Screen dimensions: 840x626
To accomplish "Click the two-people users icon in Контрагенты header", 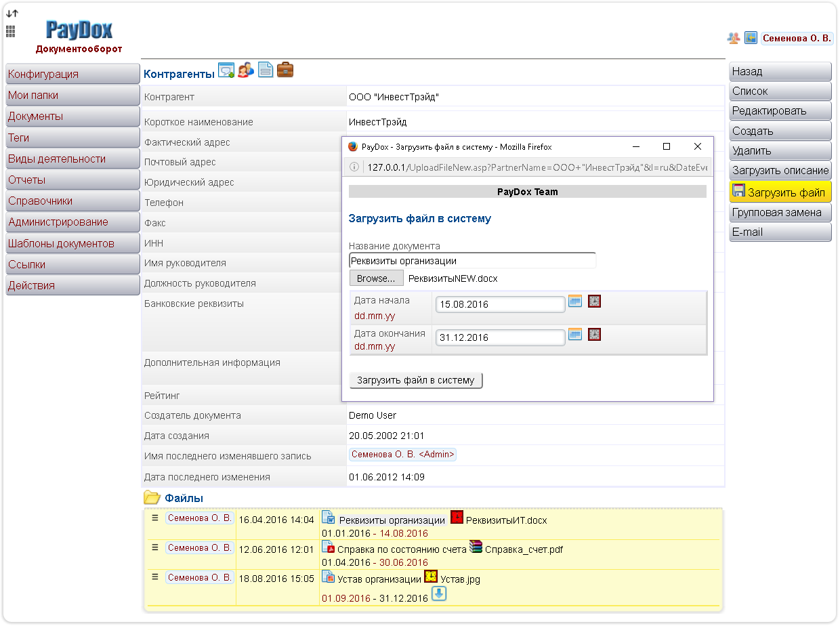I will click(x=246, y=70).
